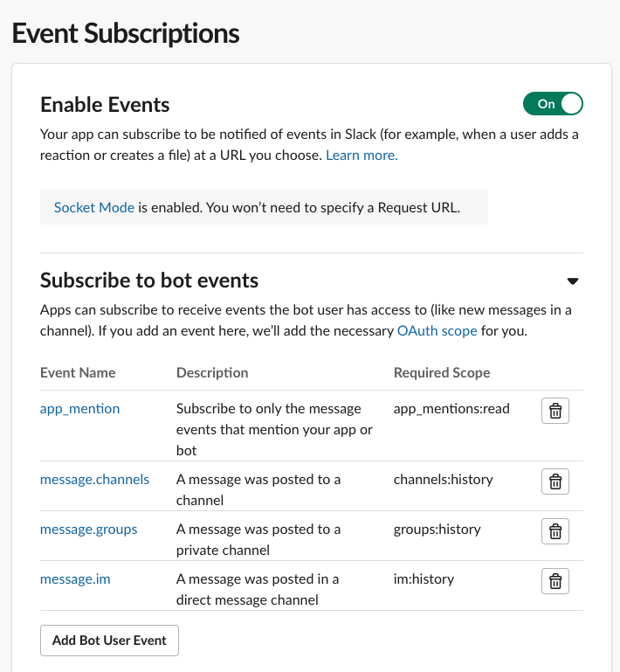620x672 pixels.
Task: Click the trash icon for message.groups
Action: pos(555,531)
